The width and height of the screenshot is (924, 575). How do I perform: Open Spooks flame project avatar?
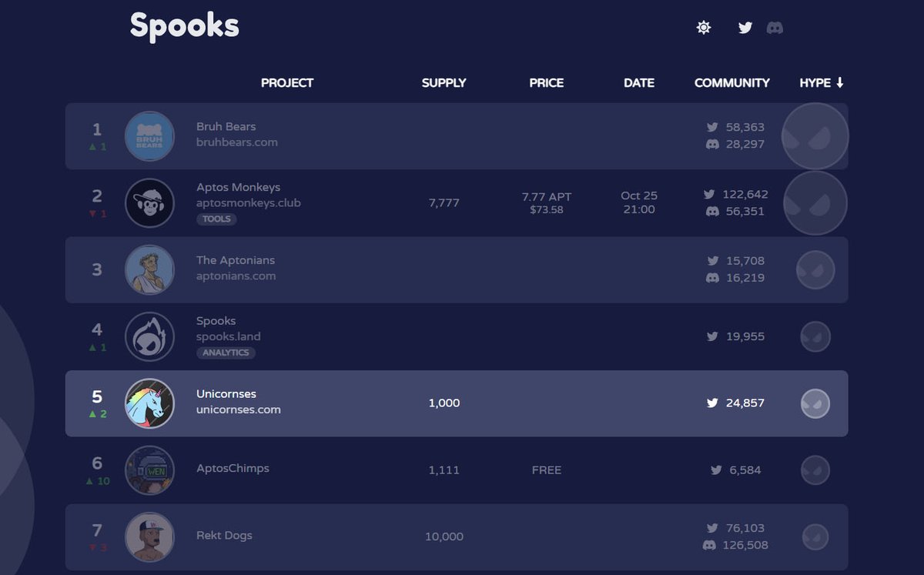click(149, 336)
